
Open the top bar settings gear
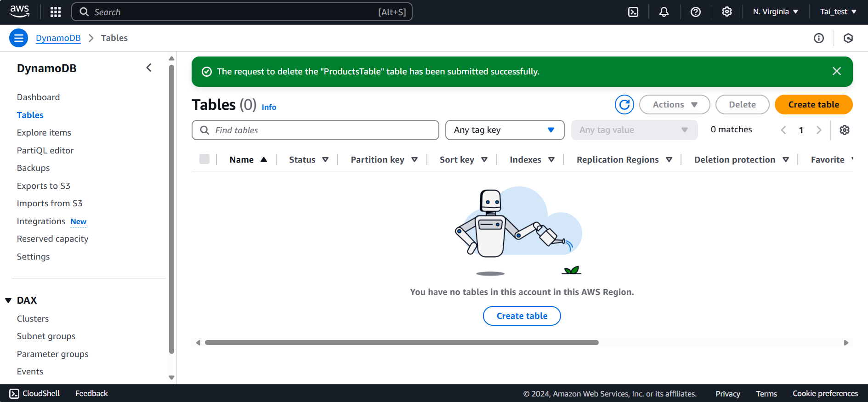pyautogui.click(x=727, y=12)
